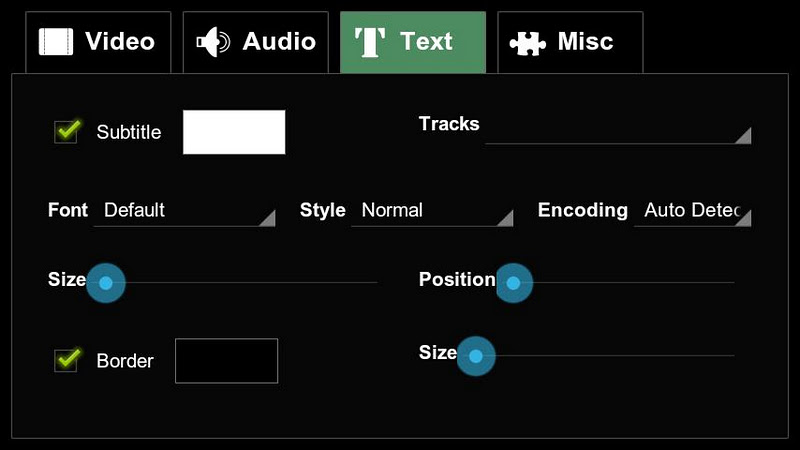Uncheck the Subtitle checkbox
The width and height of the screenshot is (800, 450).
click(67, 131)
